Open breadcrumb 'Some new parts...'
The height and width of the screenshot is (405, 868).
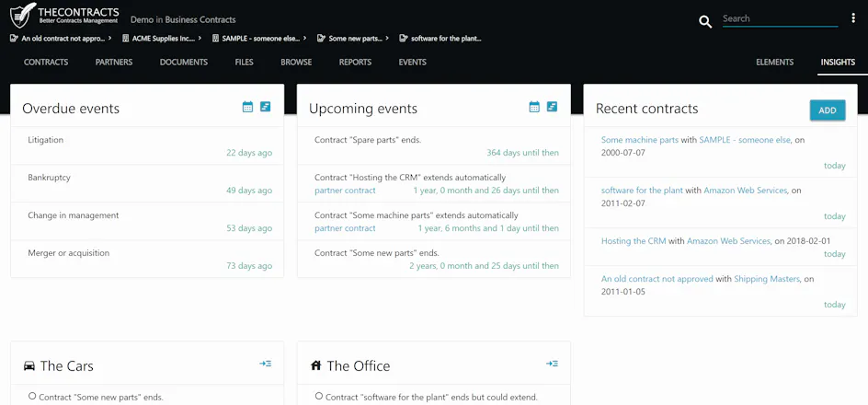coord(353,39)
